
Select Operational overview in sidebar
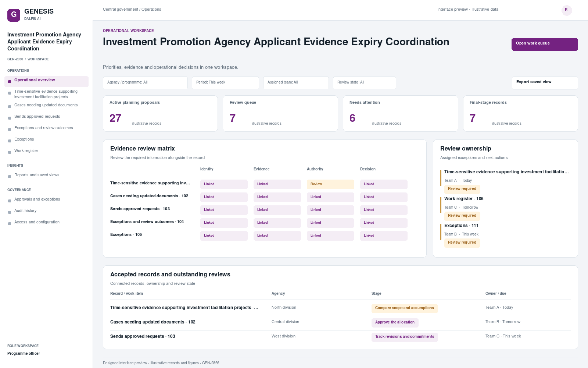point(46,81)
